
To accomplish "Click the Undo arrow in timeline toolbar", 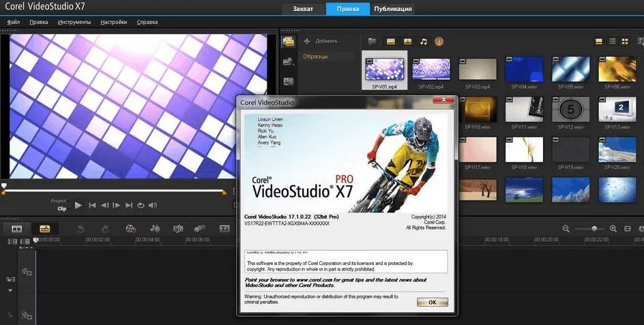I will click(x=80, y=229).
